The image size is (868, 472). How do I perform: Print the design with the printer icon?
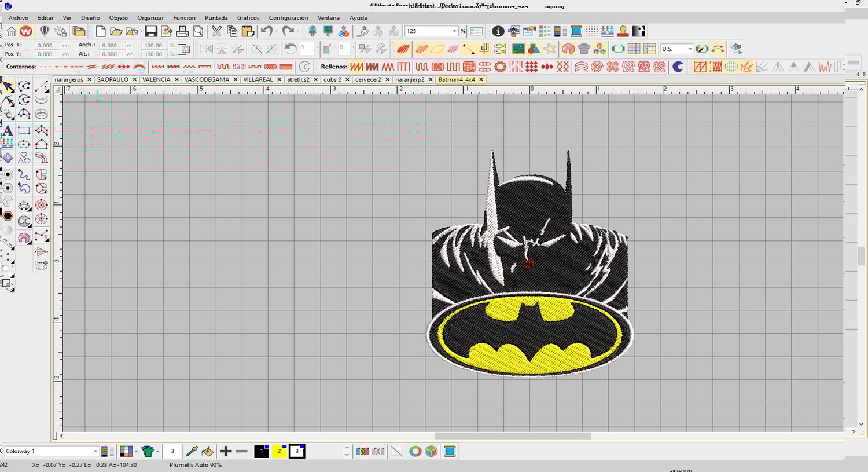tap(182, 31)
